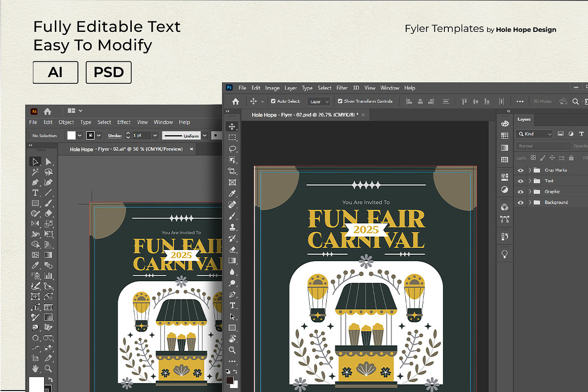Viewport: 588px width, 392px height.
Task: Toggle pixel layer filter in Layers panel
Action: (561, 134)
